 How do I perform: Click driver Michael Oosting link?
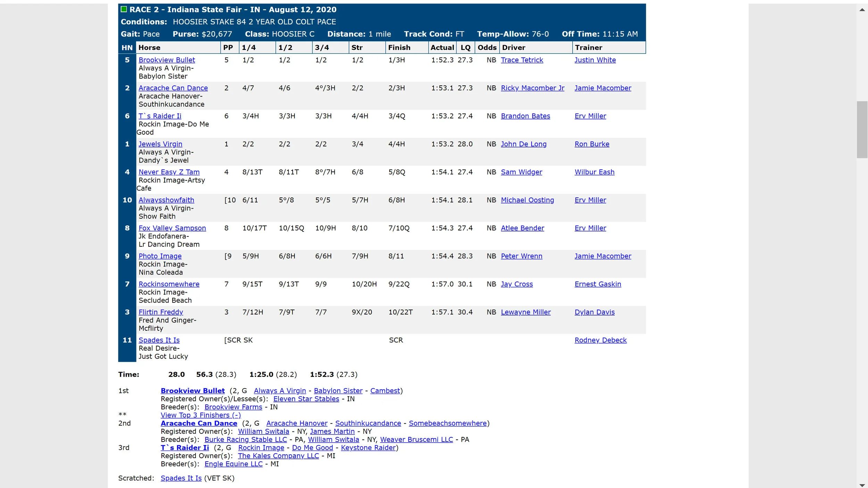pyautogui.click(x=527, y=200)
